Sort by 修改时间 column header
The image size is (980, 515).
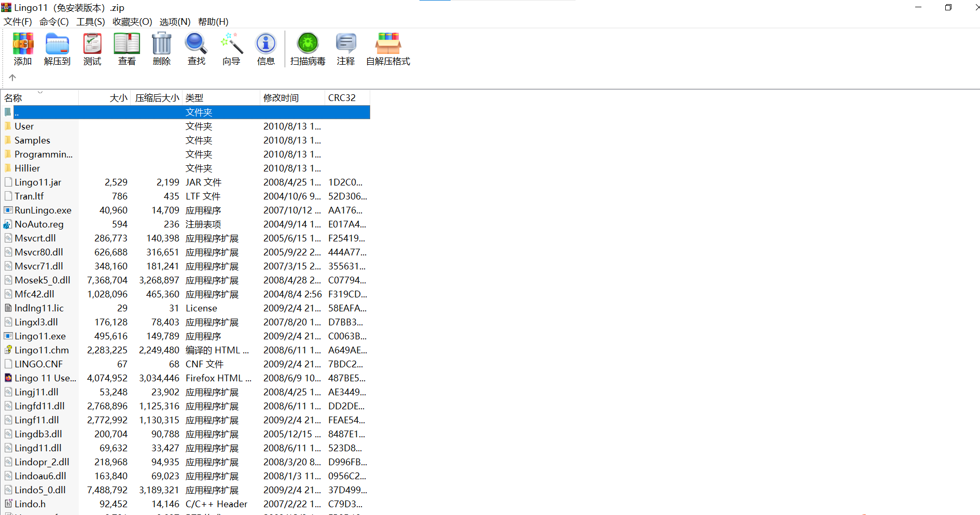coord(281,97)
